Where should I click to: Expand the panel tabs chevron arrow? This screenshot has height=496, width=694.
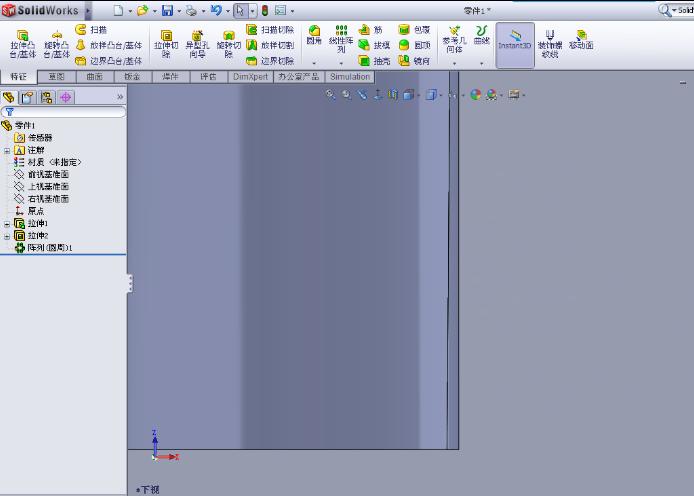[x=120, y=96]
